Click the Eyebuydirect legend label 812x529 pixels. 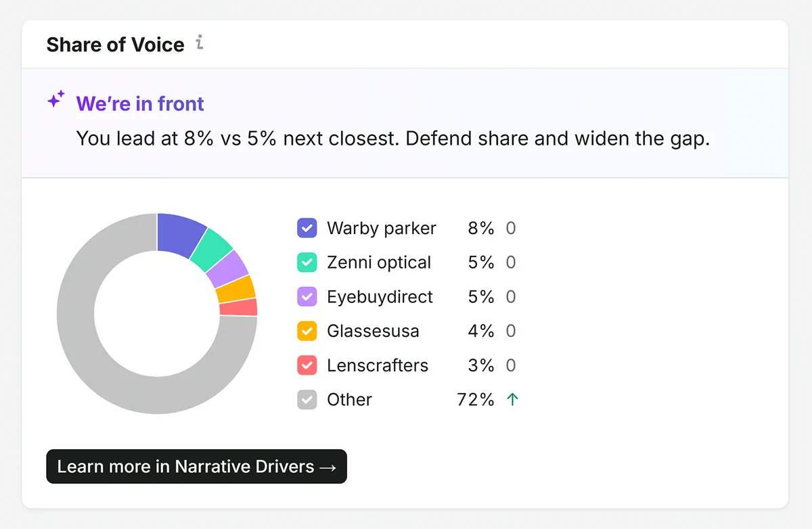point(380,297)
